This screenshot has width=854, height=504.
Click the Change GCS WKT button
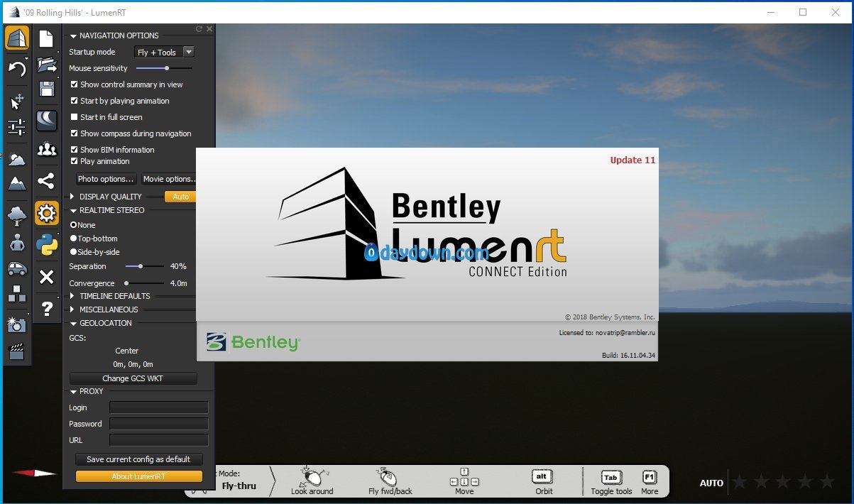[x=133, y=378]
